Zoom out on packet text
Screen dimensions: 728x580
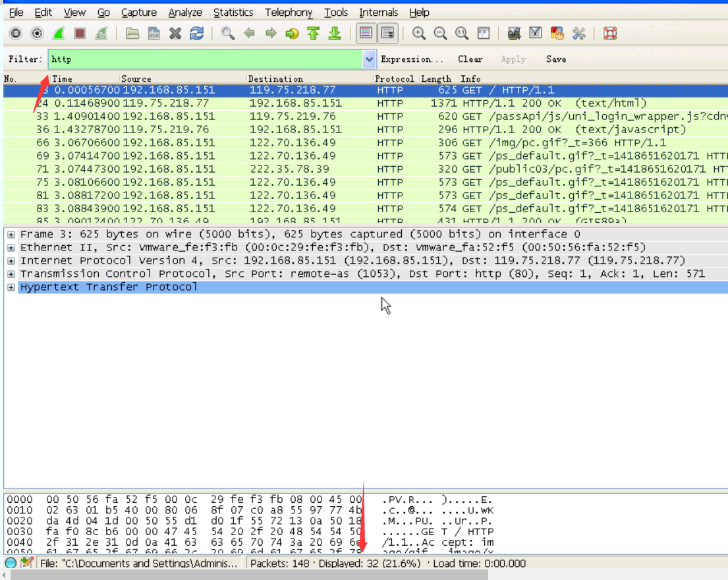(x=440, y=34)
